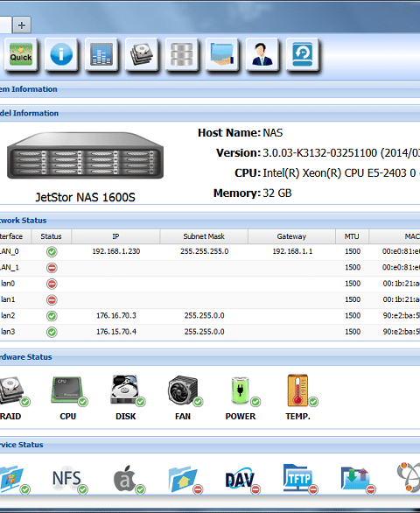Select IP address 176.16.70.3
This screenshot has width=420, height=513.
tap(116, 316)
